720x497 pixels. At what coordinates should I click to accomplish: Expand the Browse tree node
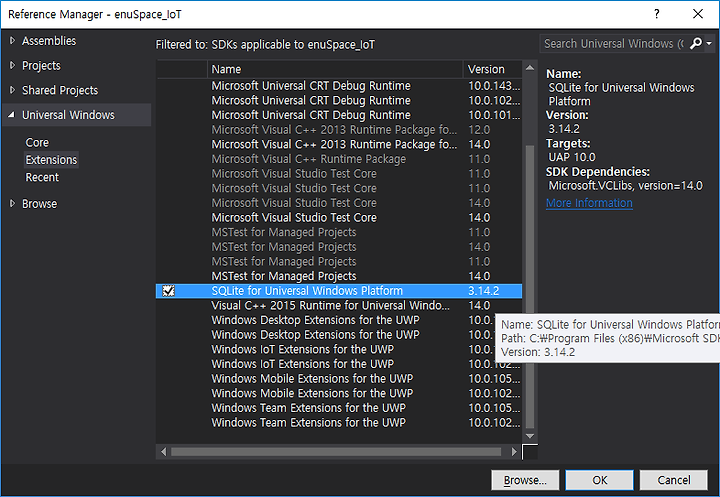pyautogui.click(x=12, y=203)
